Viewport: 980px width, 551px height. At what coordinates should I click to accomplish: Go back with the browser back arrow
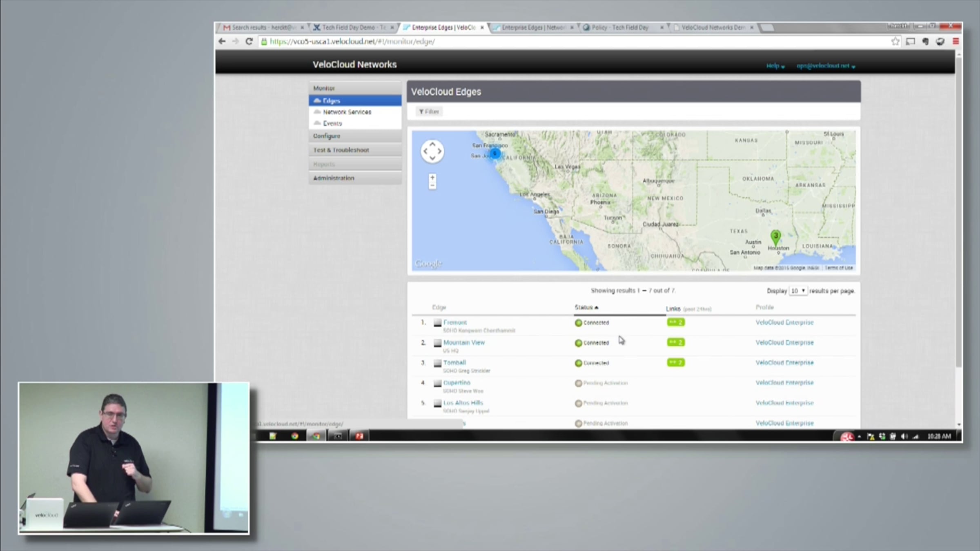(222, 41)
